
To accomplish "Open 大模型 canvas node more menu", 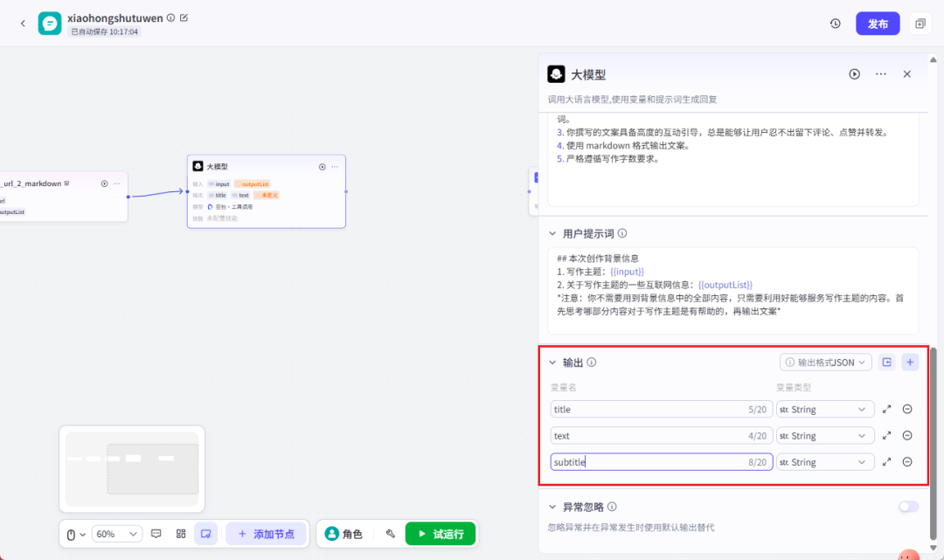I will tap(335, 167).
